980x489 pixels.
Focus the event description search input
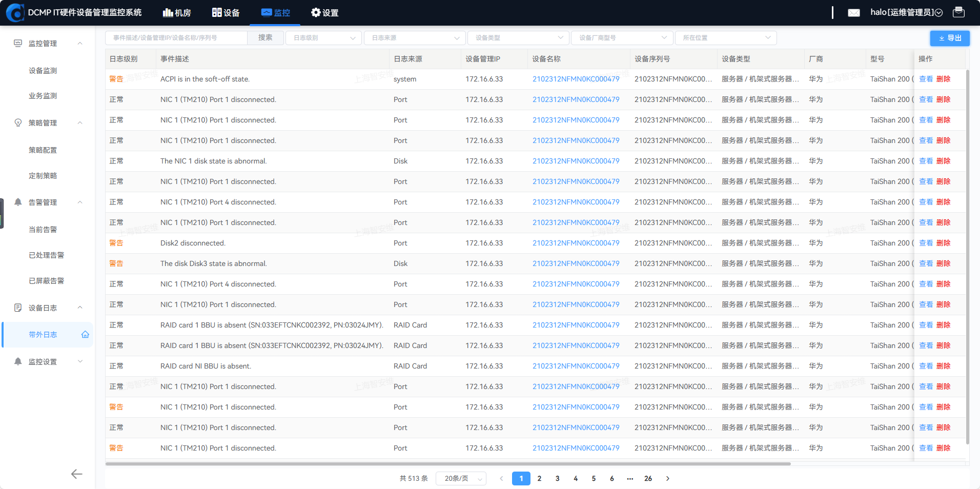[x=176, y=38]
